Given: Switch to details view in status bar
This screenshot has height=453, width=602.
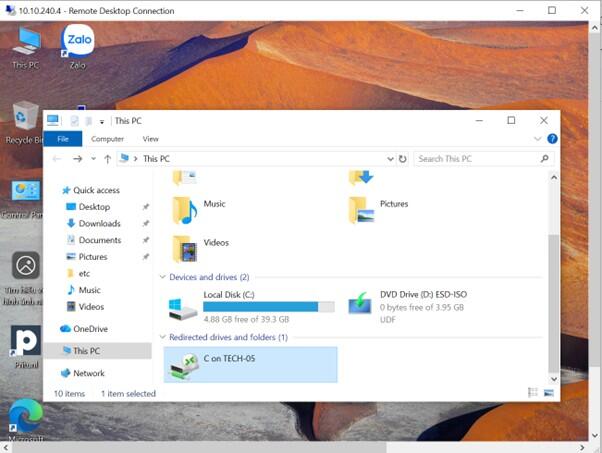Looking at the screenshot, I should pos(533,392).
